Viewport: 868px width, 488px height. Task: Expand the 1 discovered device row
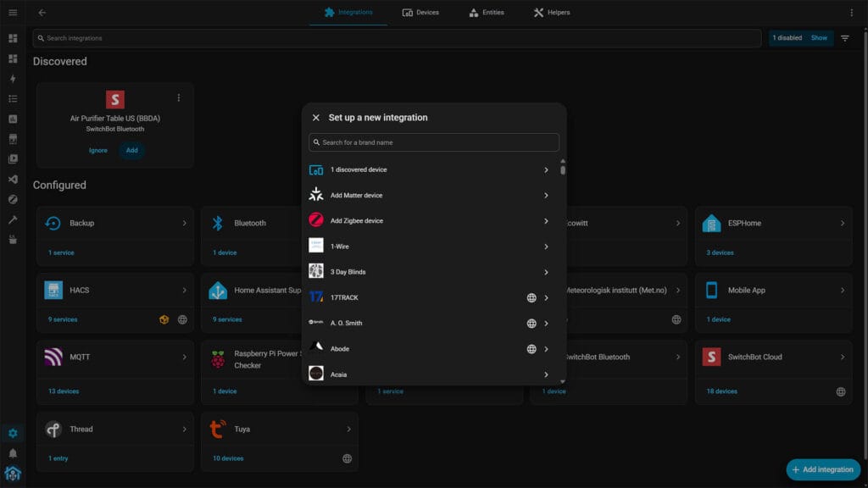(x=433, y=169)
